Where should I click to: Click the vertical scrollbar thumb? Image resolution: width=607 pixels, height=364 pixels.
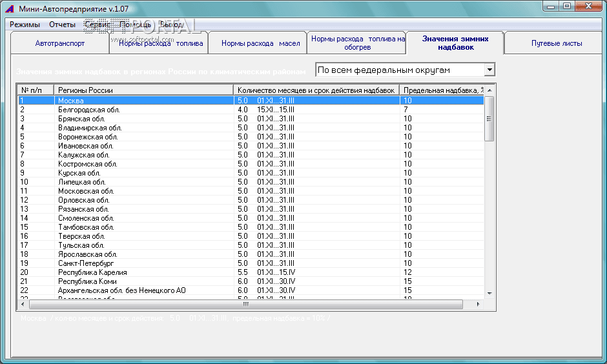point(489,119)
